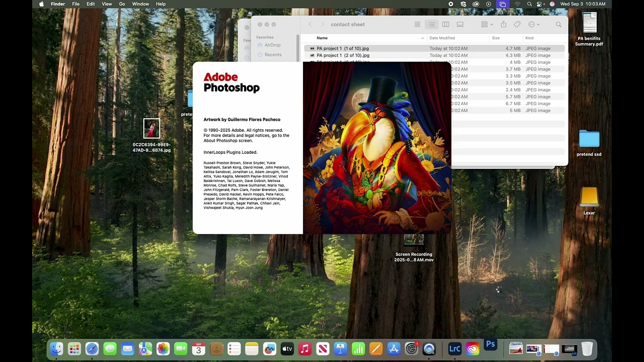Open News app in the Dock
Image resolution: width=644 pixels, height=362 pixels.
tap(323, 349)
